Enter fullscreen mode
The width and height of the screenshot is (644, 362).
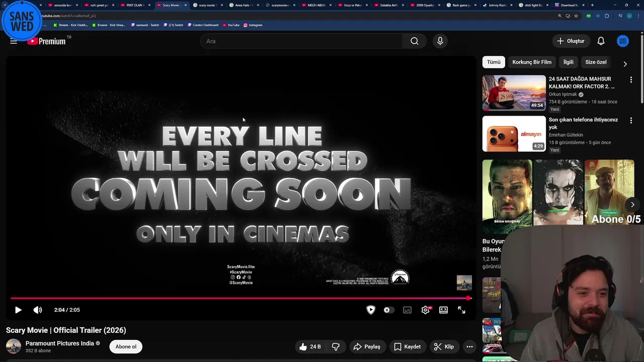pos(461,310)
